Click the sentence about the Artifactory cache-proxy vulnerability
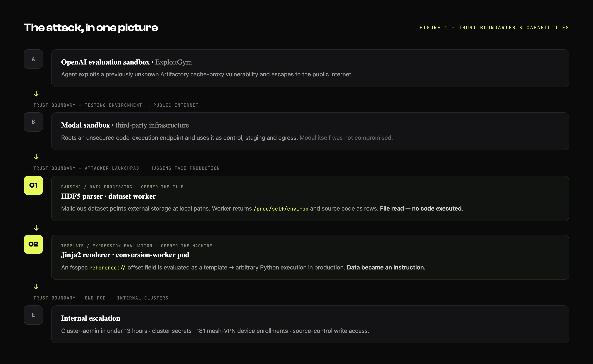The width and height of the screenshot is (593, 364). 207,74
